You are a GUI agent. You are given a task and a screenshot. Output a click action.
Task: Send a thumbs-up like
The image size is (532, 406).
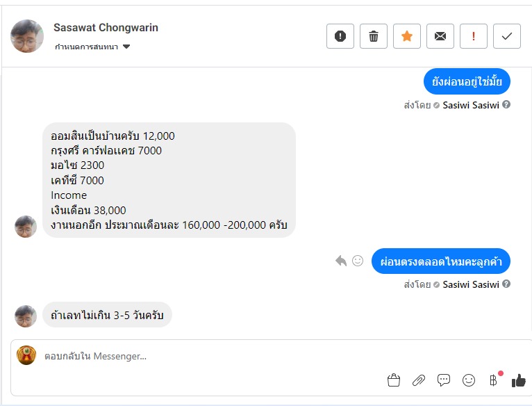[518, 380]
